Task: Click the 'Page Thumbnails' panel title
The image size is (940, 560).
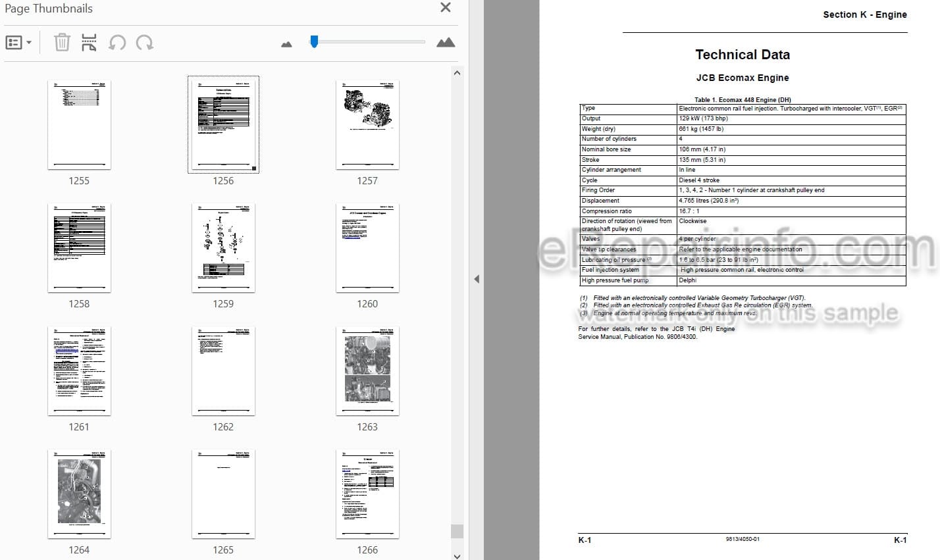Action: click(x=49, y=9)
